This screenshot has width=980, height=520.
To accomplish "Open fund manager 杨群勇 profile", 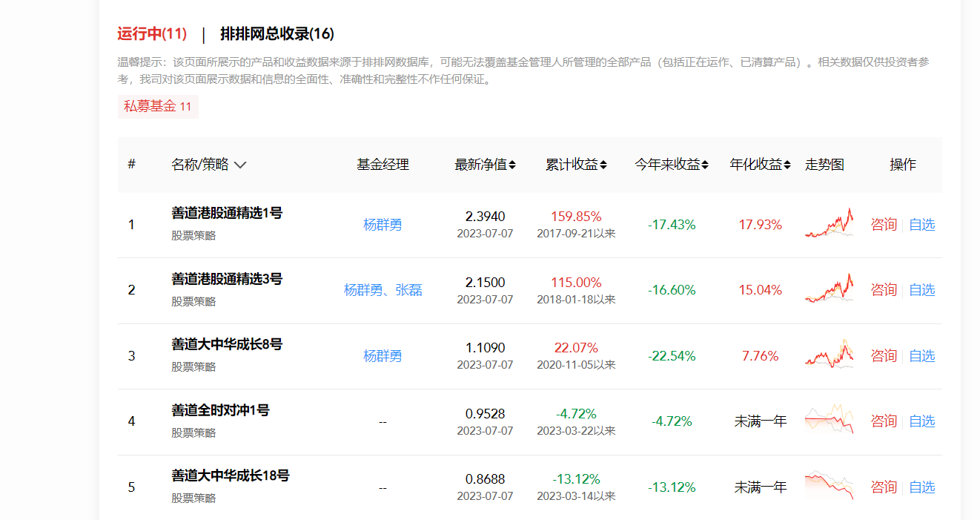I will point(383,224).
